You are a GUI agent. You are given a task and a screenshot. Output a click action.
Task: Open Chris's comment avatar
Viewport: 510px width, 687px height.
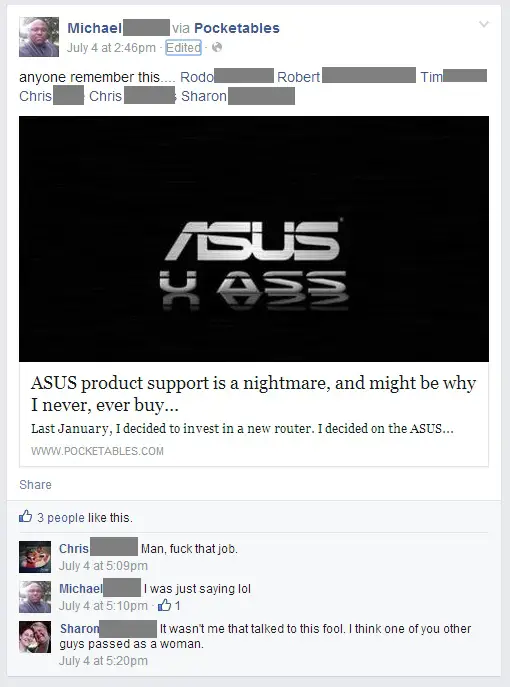pos(35,557)
